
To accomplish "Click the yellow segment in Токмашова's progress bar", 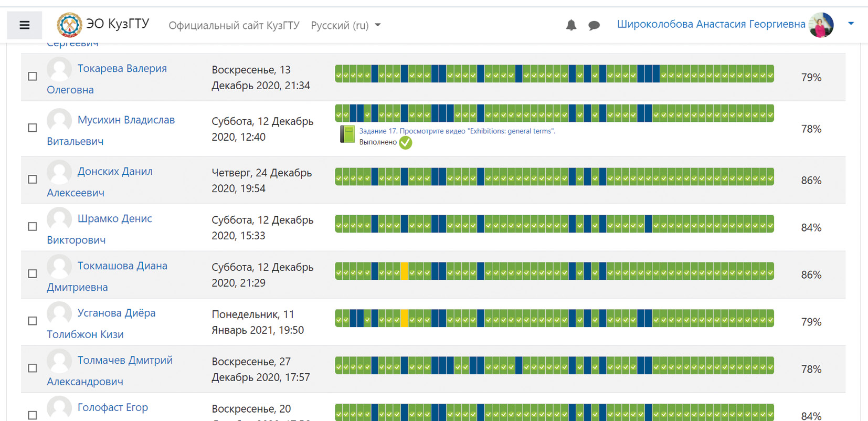I will (404, 271).
